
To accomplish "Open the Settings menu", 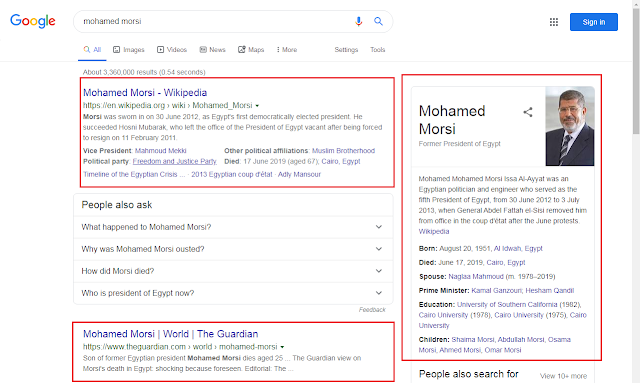I will coord(346,50).
